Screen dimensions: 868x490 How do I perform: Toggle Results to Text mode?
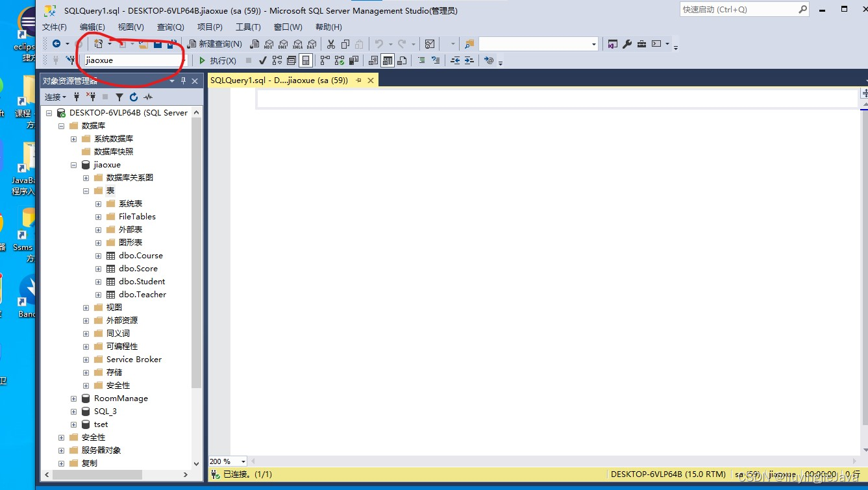tap(373, 60)
